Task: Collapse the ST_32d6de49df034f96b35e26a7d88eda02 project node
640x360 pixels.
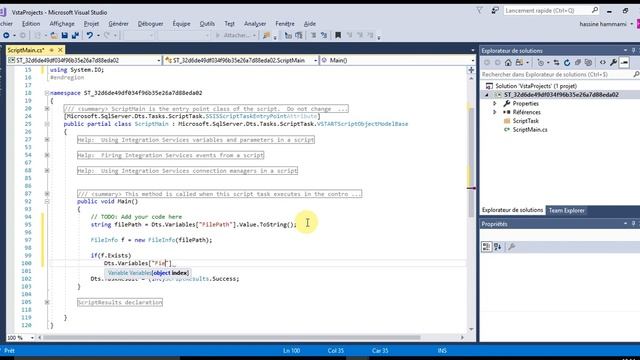Action: 487,95
